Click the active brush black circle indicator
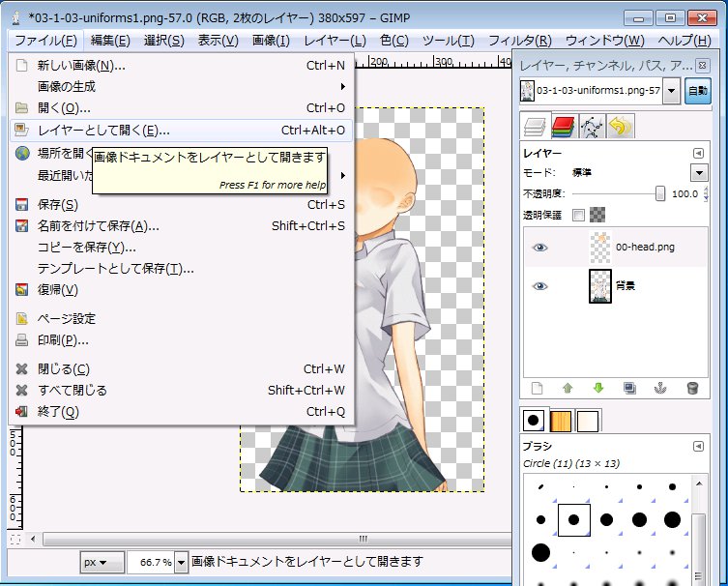728x586 pixels. 534,421
